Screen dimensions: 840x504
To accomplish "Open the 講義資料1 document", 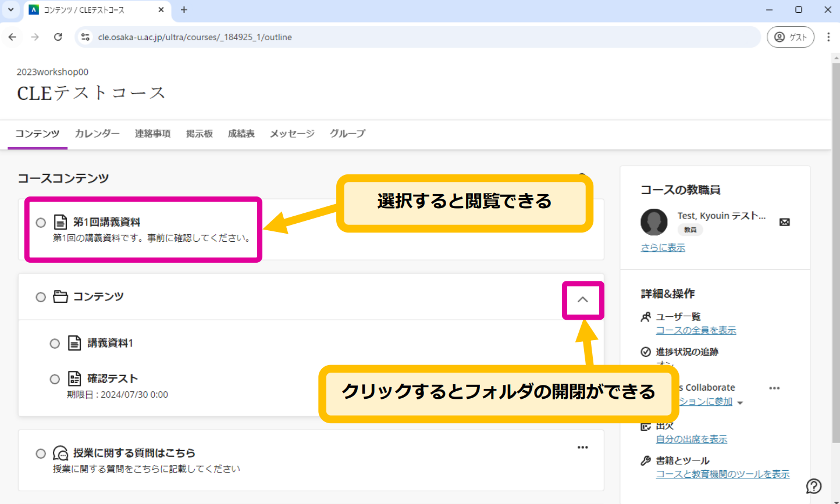I will (111, 343).
